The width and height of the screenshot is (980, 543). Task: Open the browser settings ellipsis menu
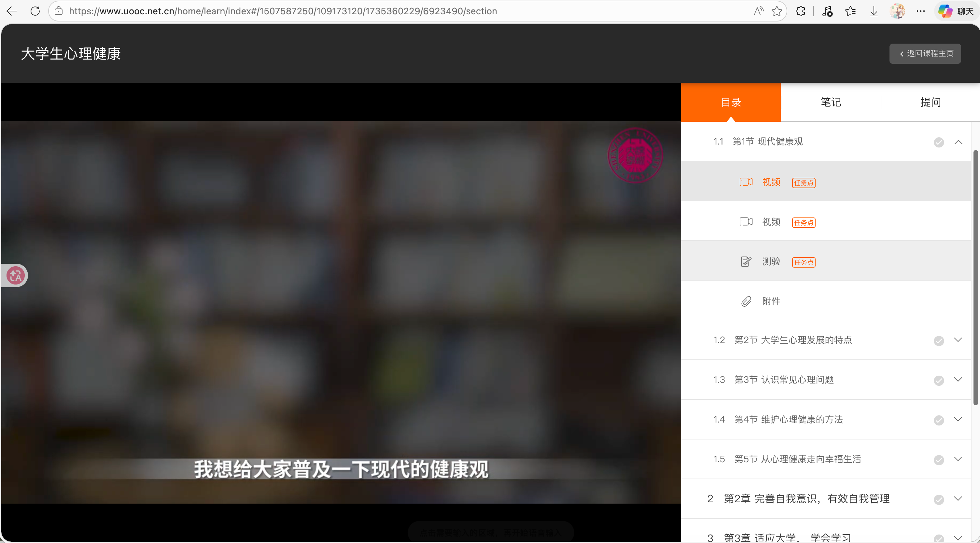point(921,11)
